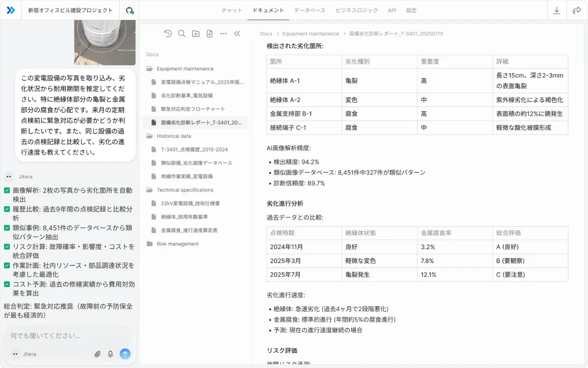Click the 2024年11月 inspection period cell
Screen dimensions: 588x368
point(304,247)
